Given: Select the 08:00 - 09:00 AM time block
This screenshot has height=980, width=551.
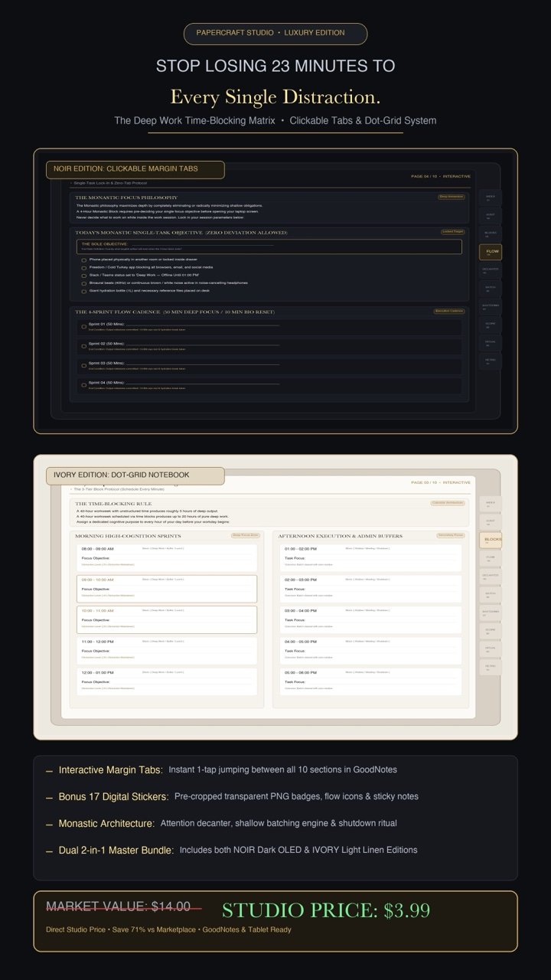Looking at the screenshot, I should 167,557.
